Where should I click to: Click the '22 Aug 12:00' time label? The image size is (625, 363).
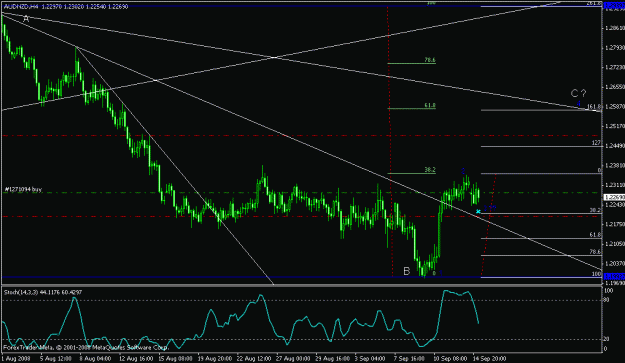tap(254, 359)
